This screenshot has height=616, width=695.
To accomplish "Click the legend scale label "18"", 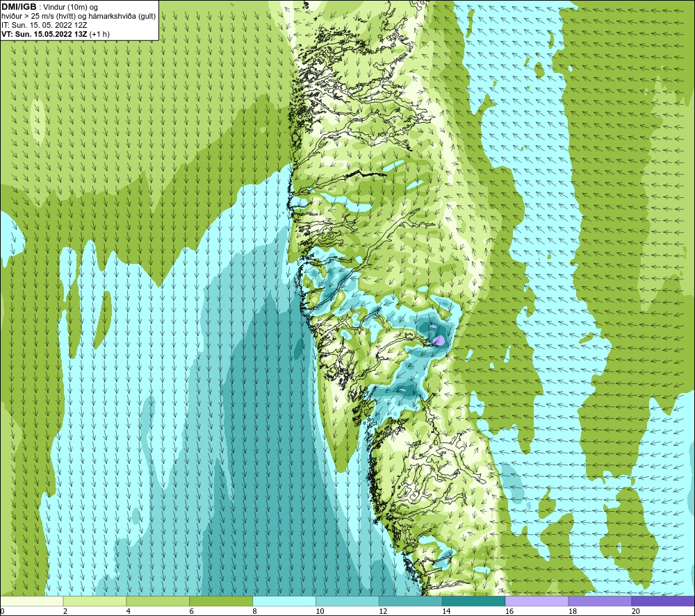I will (572, 612).
